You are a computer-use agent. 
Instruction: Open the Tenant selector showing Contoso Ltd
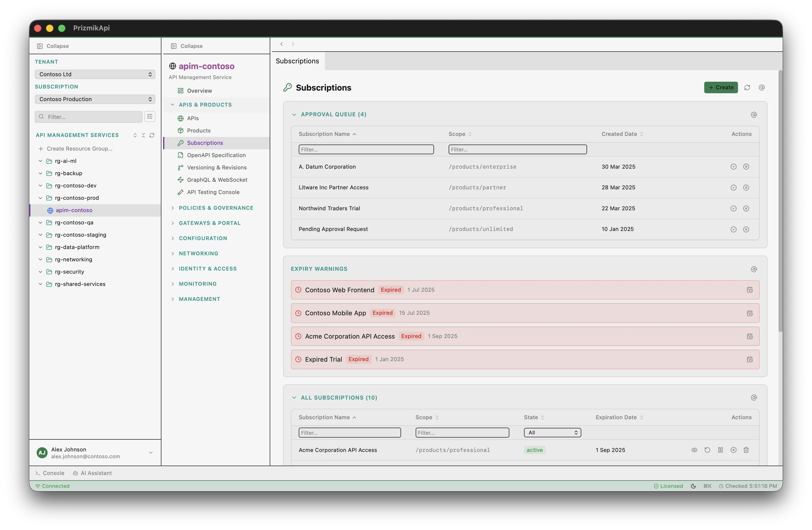point(95,74)
